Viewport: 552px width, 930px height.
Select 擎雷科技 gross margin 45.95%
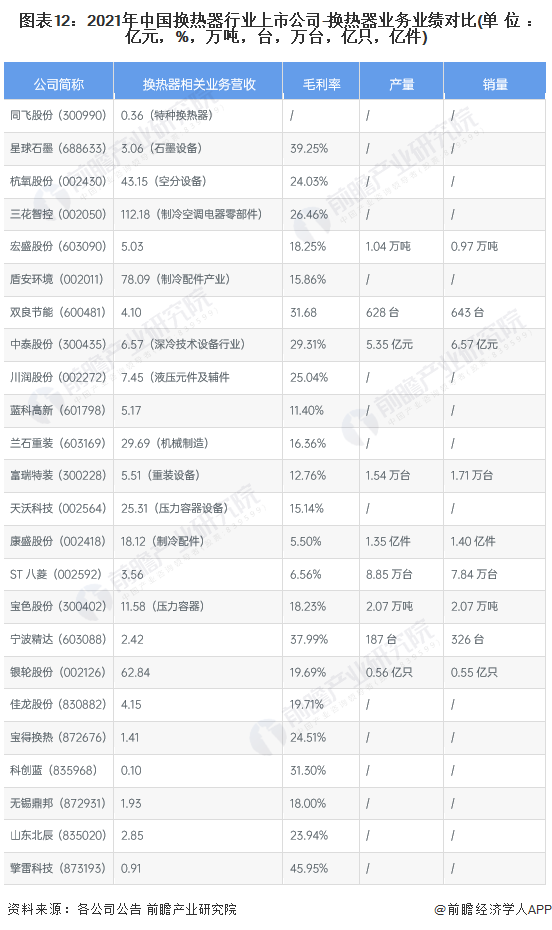click(309, 868)
